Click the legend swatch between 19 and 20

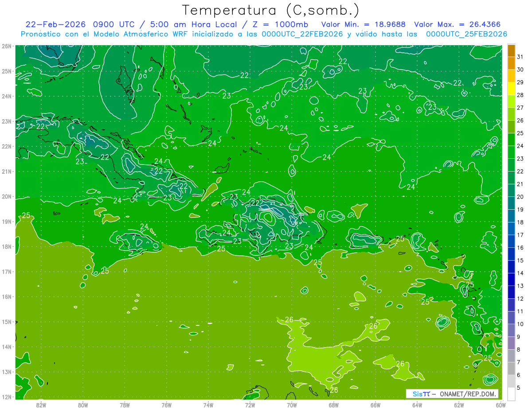click(511, 203)
